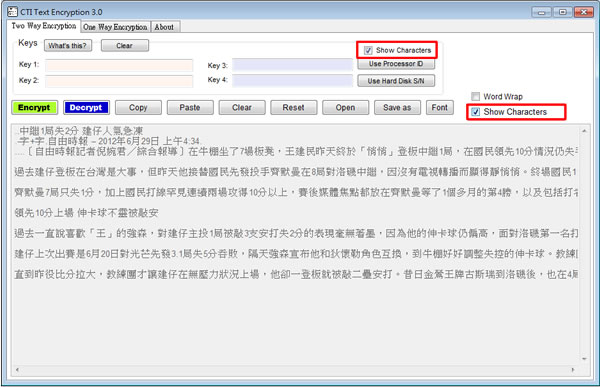Focus the Key 4 input field
Viewport: 600px width, 387px height.
tap(292, 81)
